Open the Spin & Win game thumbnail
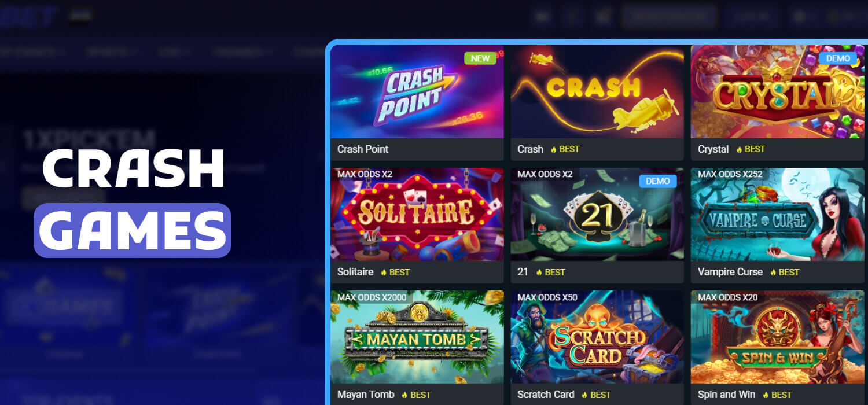The width and height of the screenshot is (868, 405). tap(778, 337)
